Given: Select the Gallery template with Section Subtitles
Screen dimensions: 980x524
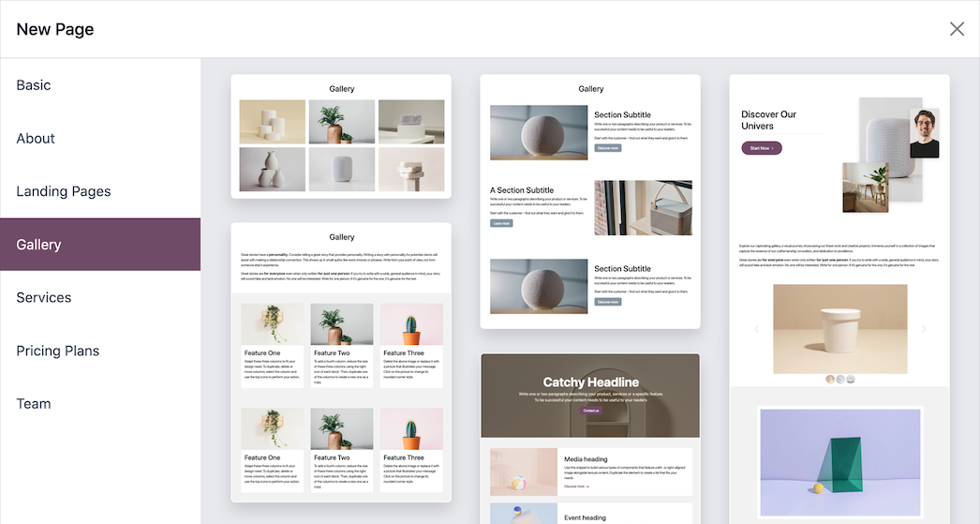Looking at the screenshot, I should pyautogui.click(x=590, y=202).
